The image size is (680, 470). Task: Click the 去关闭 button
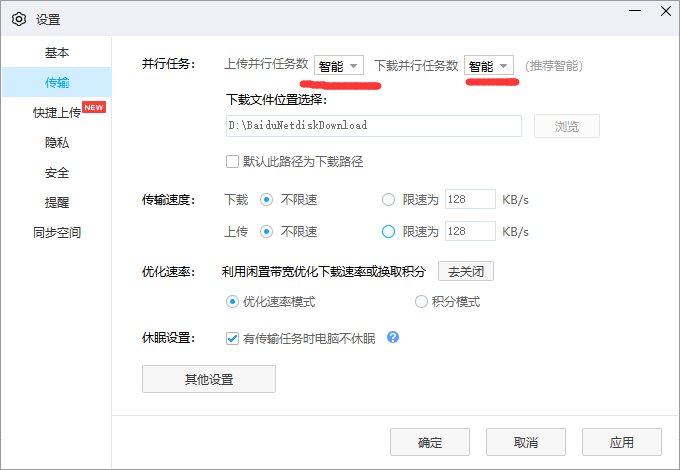[466, 271]
